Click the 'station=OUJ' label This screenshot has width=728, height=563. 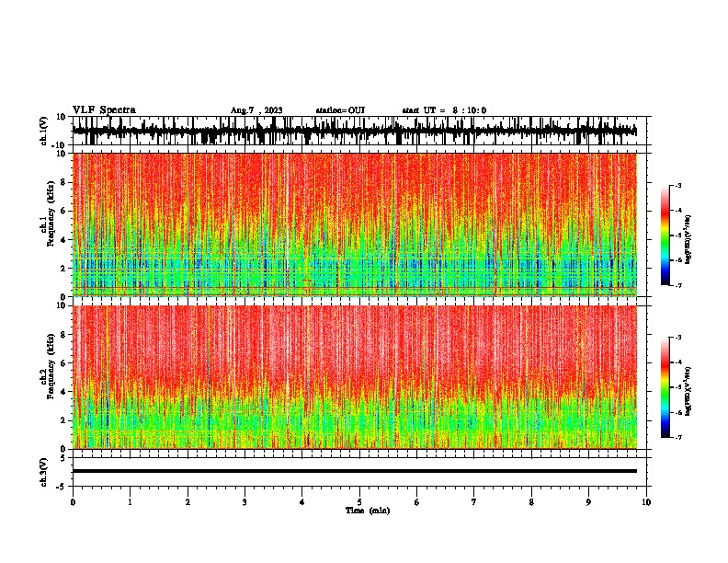(340, 110)
